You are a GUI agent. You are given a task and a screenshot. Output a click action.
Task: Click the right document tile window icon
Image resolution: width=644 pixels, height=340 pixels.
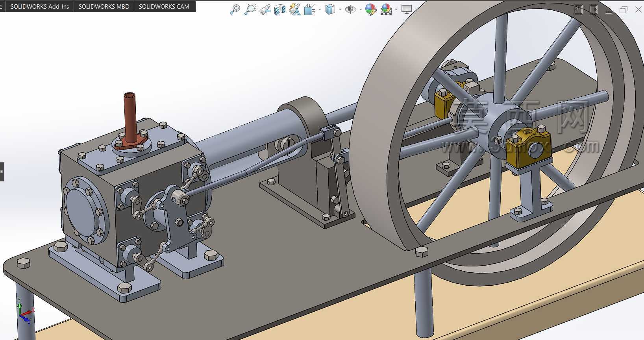(x=594, y=9)
